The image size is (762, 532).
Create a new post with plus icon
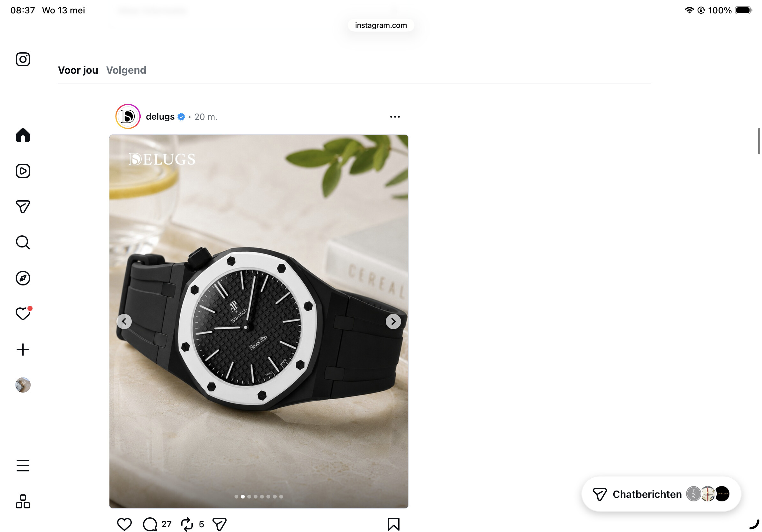click(23, 350)
